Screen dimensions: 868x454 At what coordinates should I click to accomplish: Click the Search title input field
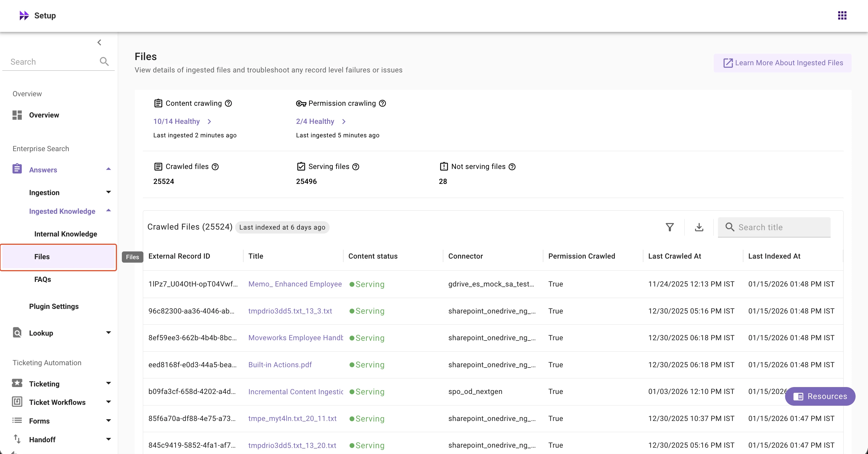click(782, 227)
